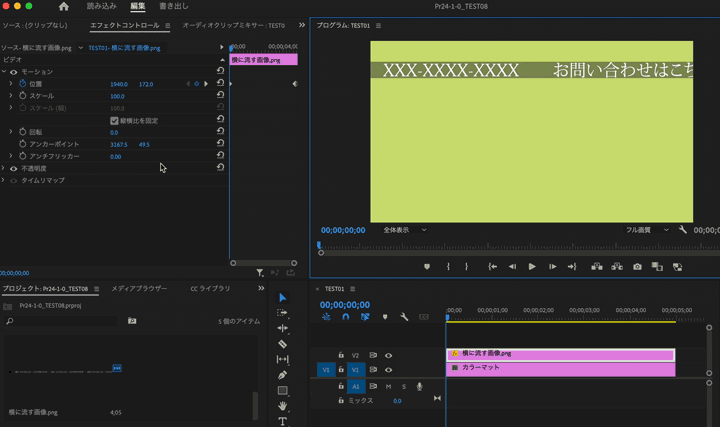Export frame with camera icon
The image size is (720, 427).
click(637, 267)
